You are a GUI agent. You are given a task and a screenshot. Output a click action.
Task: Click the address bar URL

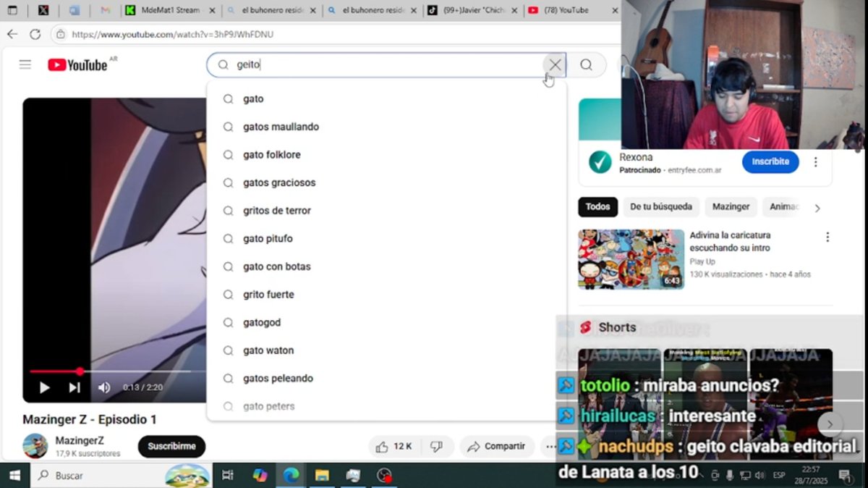coord(173,34)
